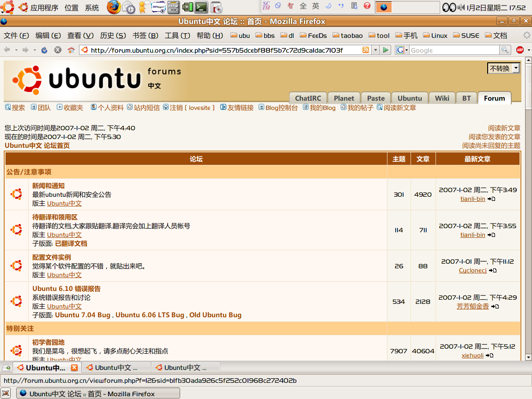Open the 工具 Tools menu
The width and height of the screenshot is (532, 399).
pos(177,36)
